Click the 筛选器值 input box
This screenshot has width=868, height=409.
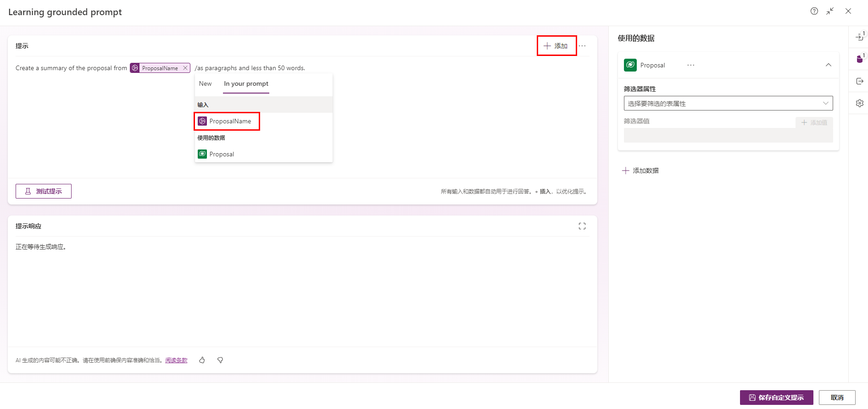[728, 135]
